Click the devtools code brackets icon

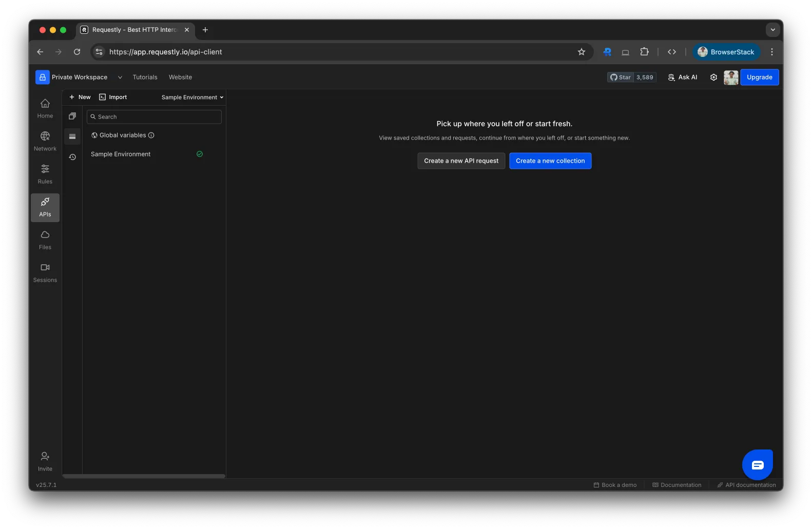click(x=672, y=52)
